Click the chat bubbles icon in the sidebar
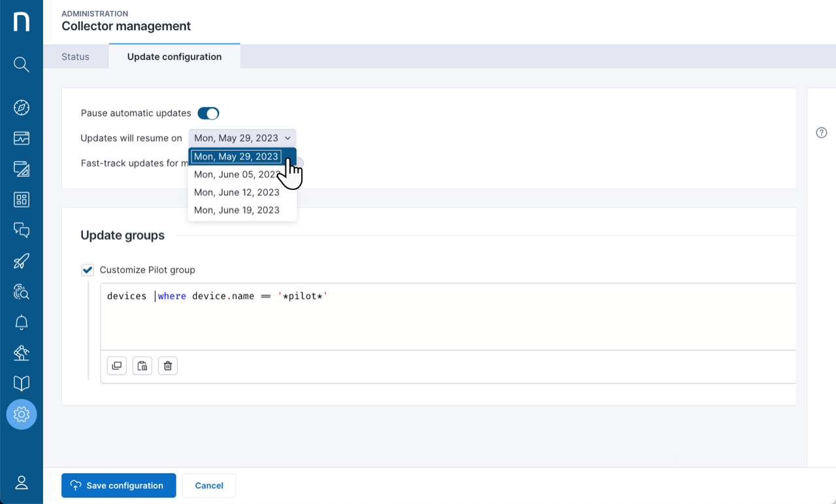Viewport: 836px width, 504px height. coord(22,230)
